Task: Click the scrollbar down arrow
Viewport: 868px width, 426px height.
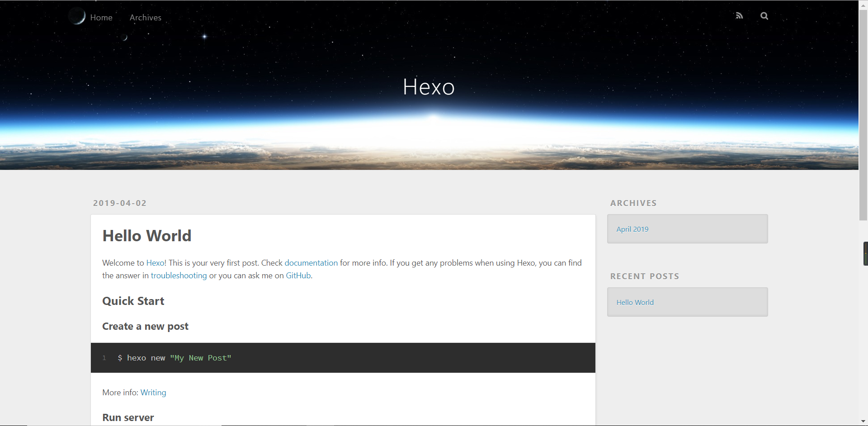Action: point(863,421)
